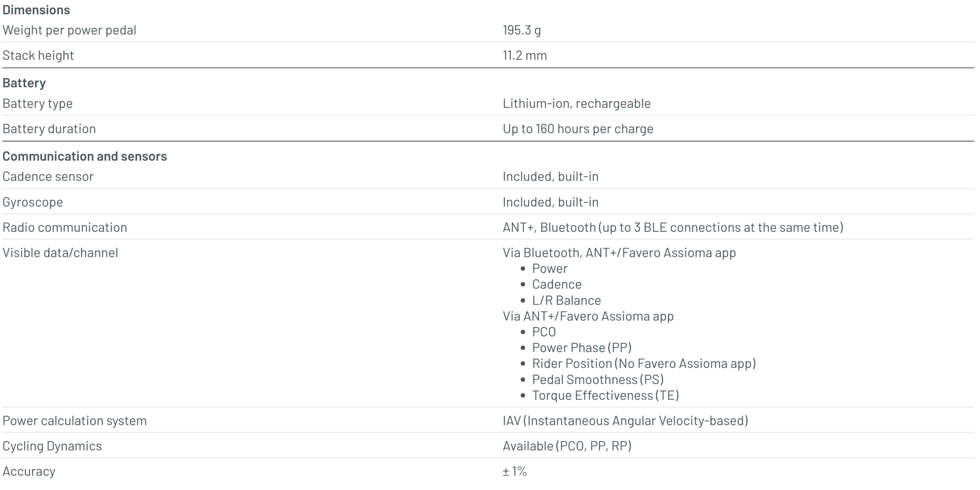The height and width of the screenshot is (490, 980).
Task: Click the Torque Effectiveness (TE) bullet
Action: point(605,396)
